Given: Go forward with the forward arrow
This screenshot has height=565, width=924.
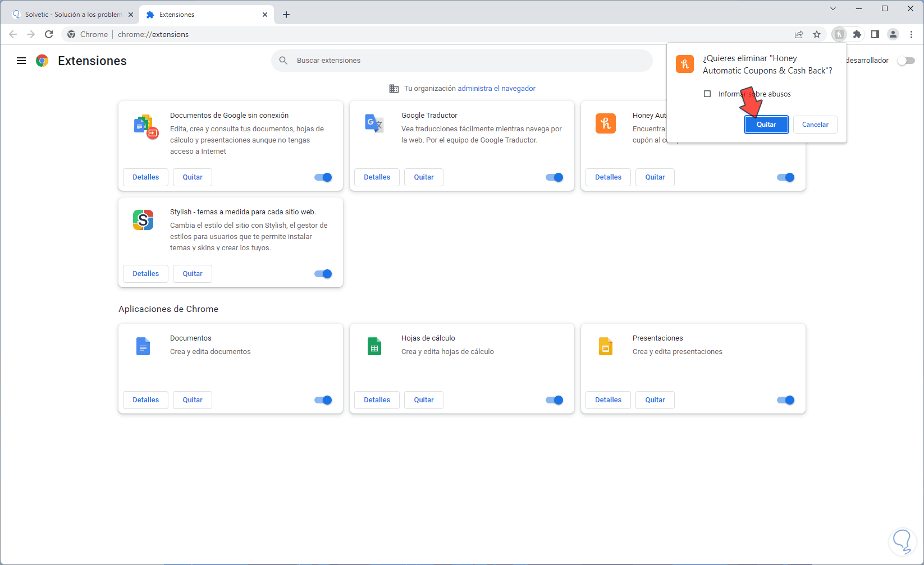Looking at the screenshot, I should (31, 34).
